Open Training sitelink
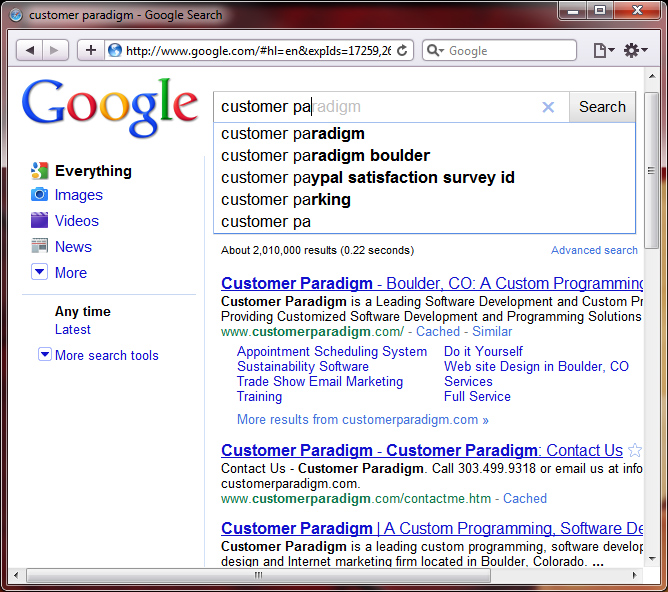The image size is (668, 592). tap(259, 397)
